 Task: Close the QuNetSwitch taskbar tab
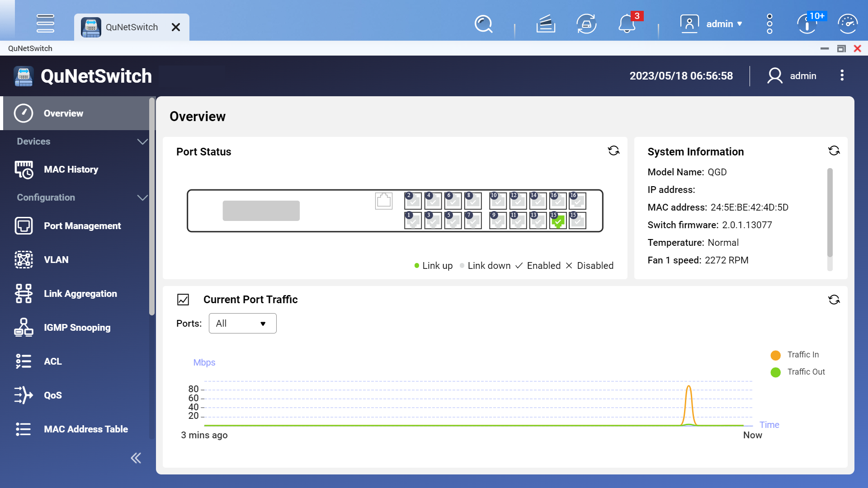click(176, 27)
